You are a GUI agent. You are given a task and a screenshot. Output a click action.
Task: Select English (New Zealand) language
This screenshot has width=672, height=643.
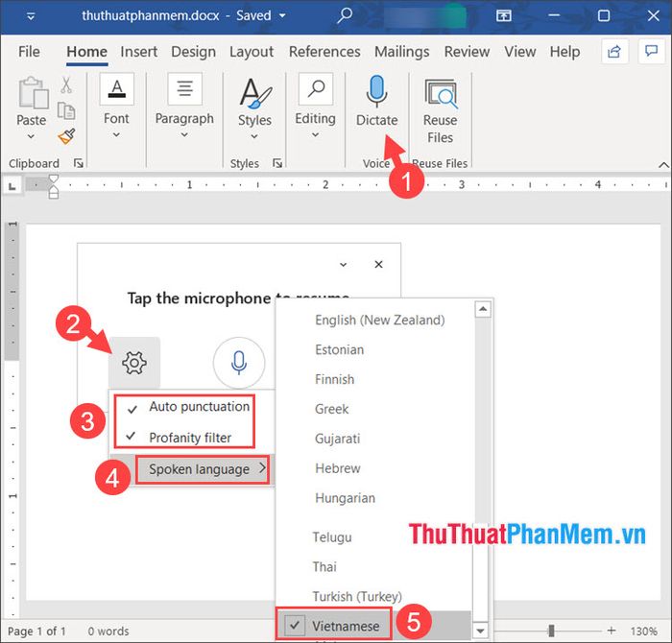coord(380,320)
